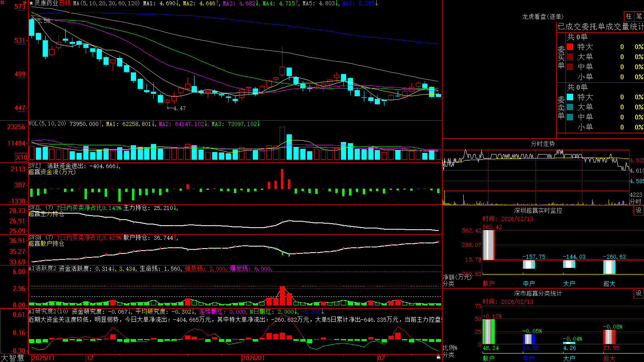The width and height of the screenshot is (644, 362).
Task: Click the cyan 特大 sell-order color swatch
Action: tap(570, 97)
